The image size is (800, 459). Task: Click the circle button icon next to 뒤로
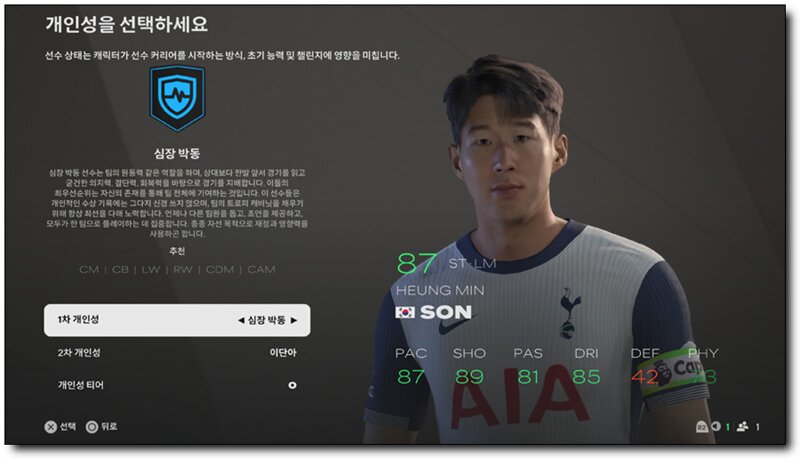[92, 427]
